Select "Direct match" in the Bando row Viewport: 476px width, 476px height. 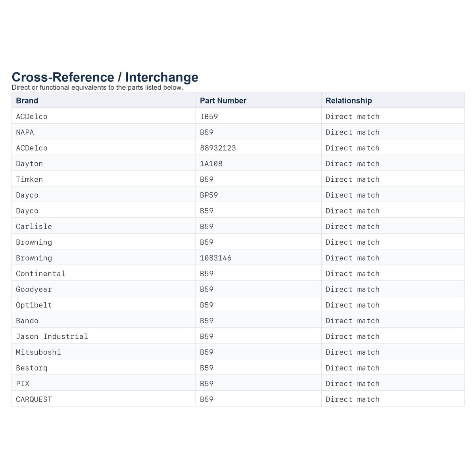click(x=353, y=321)
